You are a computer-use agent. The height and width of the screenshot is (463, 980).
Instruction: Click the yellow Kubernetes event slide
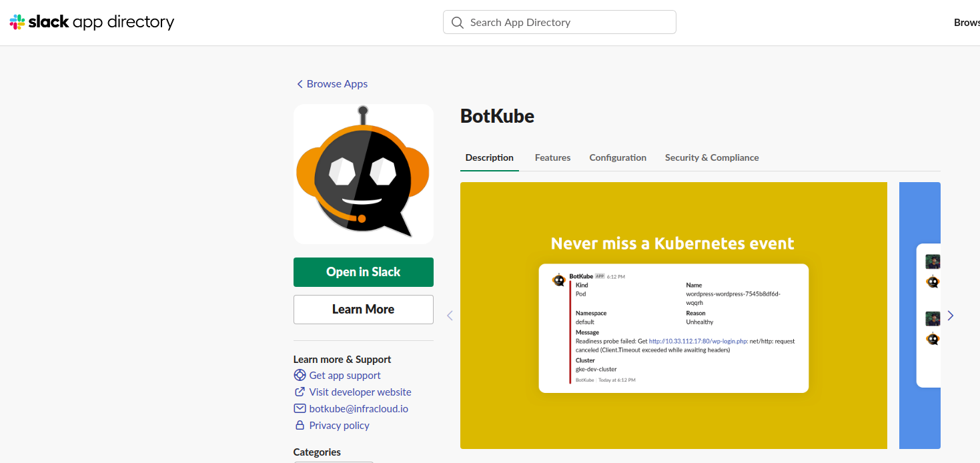674,316
